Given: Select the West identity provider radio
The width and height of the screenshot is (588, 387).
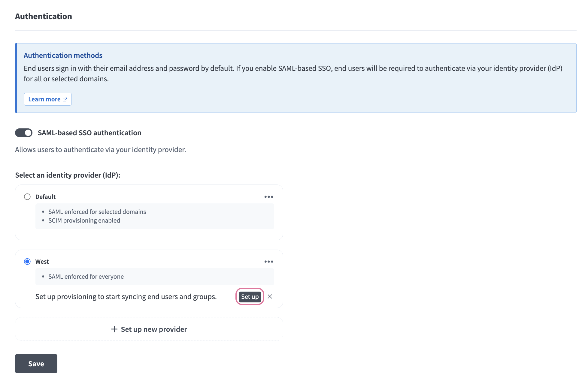Looking at the screenshot, I should pos(27,262).
